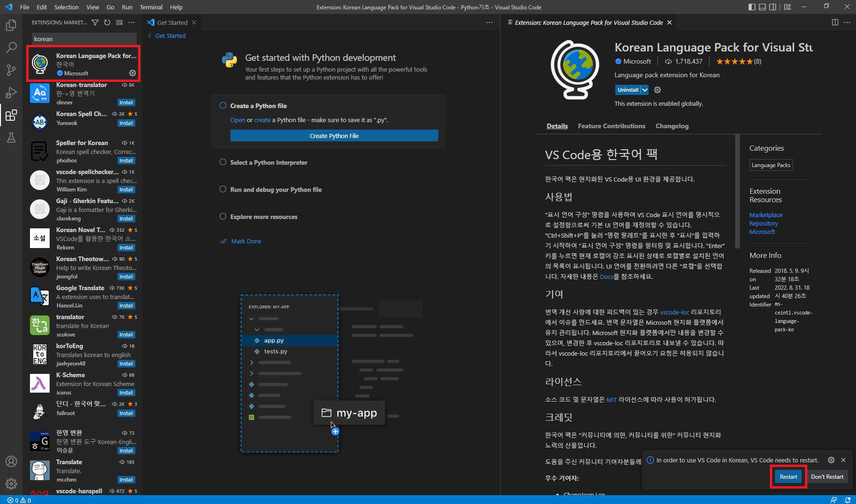
Task: Open the vscode-loc link in description
Action: pyautogui.click(x=674, y=312)
